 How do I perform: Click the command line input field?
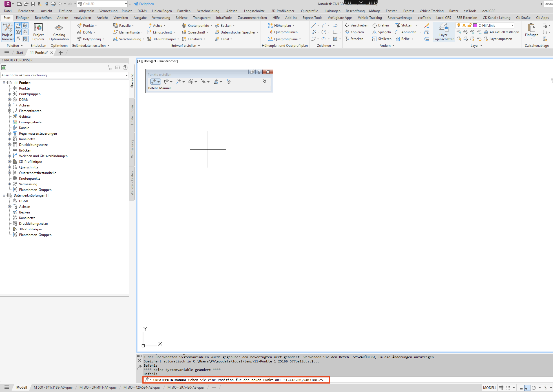[x=236, y=380]
